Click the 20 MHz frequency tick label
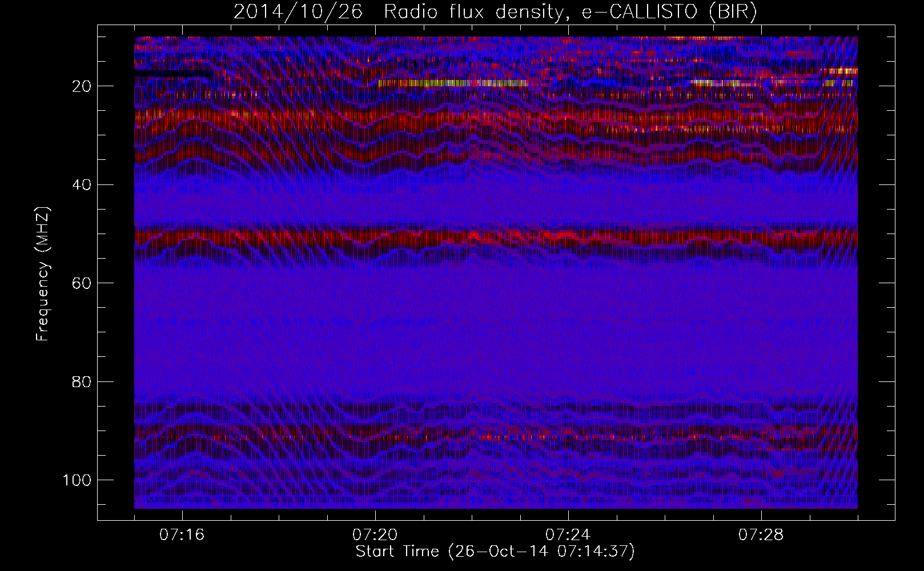Screen dimensions: 924x571 coord(82,86)
